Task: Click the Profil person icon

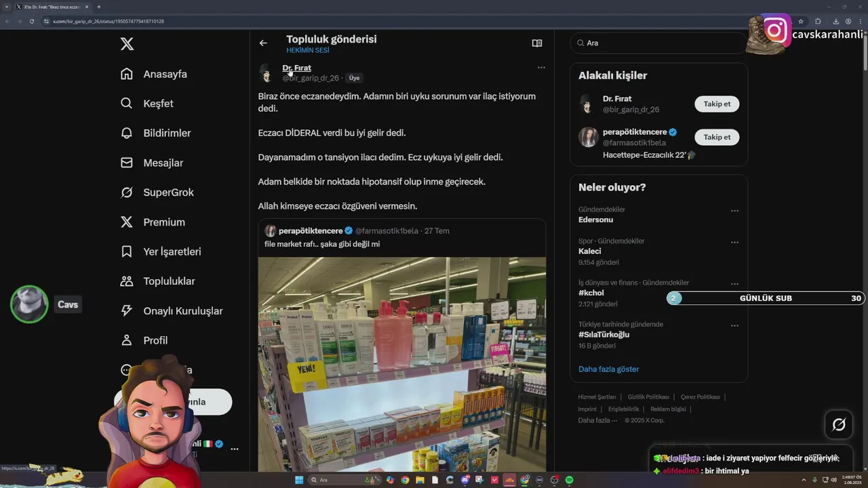Action: point(127,340)
